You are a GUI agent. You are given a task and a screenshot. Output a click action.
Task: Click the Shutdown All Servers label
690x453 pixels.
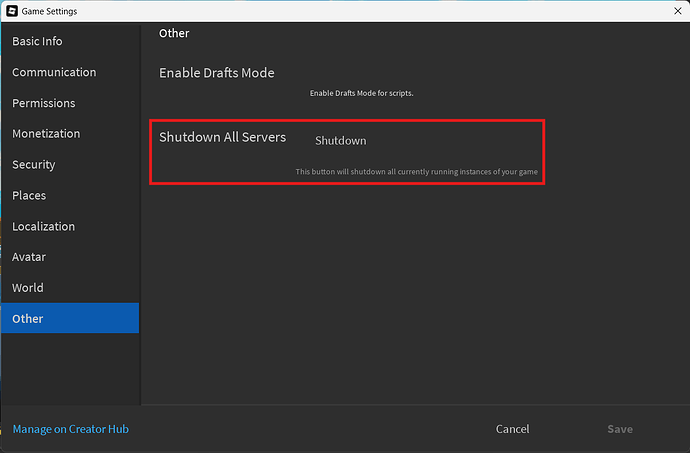(222, 137)
